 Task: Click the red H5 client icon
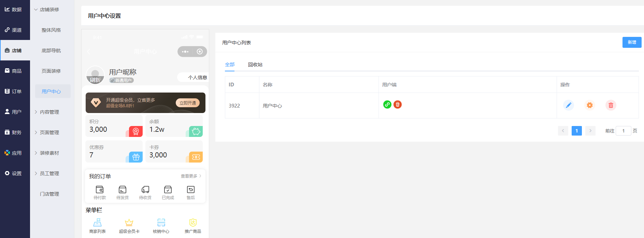(398, 104)
